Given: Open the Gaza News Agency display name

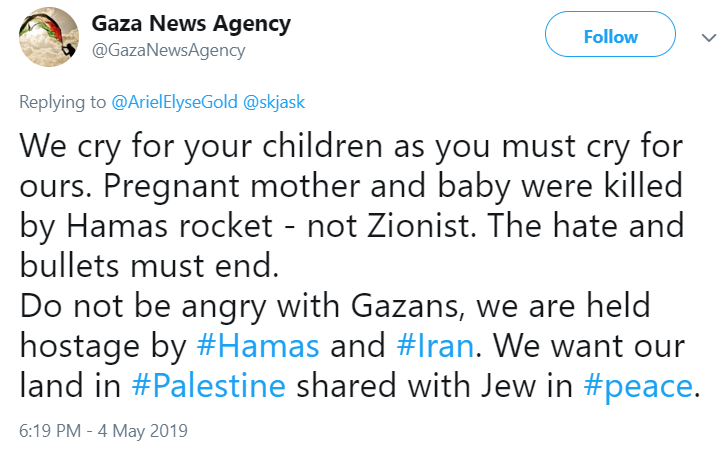Looking at the screenshot, I should pos(191,23).
